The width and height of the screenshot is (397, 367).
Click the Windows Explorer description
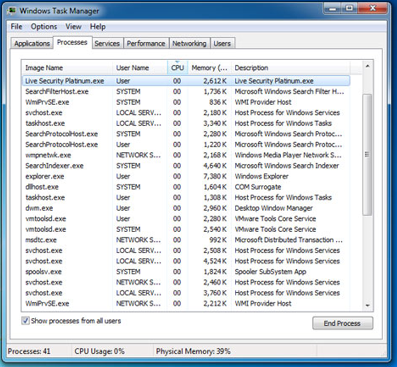(262, 176)
